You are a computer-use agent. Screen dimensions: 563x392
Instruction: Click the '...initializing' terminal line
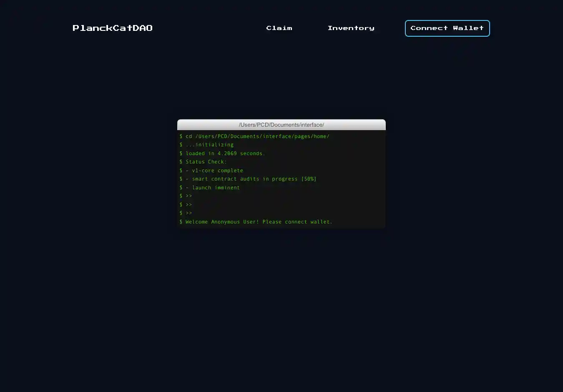coord(209,145)
